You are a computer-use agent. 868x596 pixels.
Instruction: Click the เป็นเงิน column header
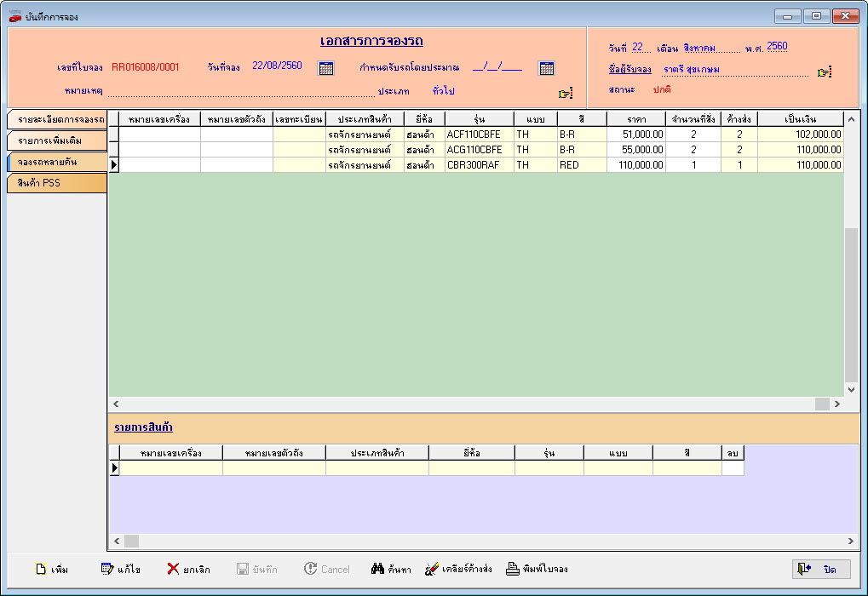(801, 119)
